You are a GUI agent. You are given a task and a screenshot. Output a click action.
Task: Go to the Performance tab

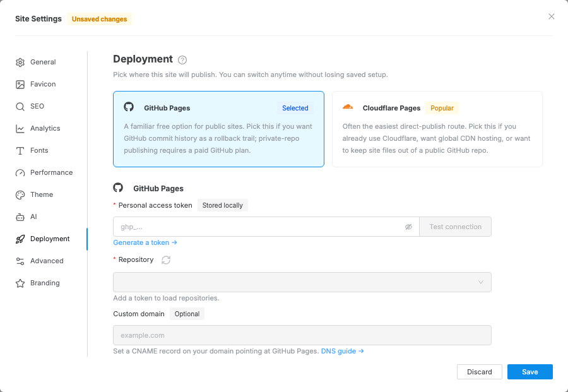(50, 172)
